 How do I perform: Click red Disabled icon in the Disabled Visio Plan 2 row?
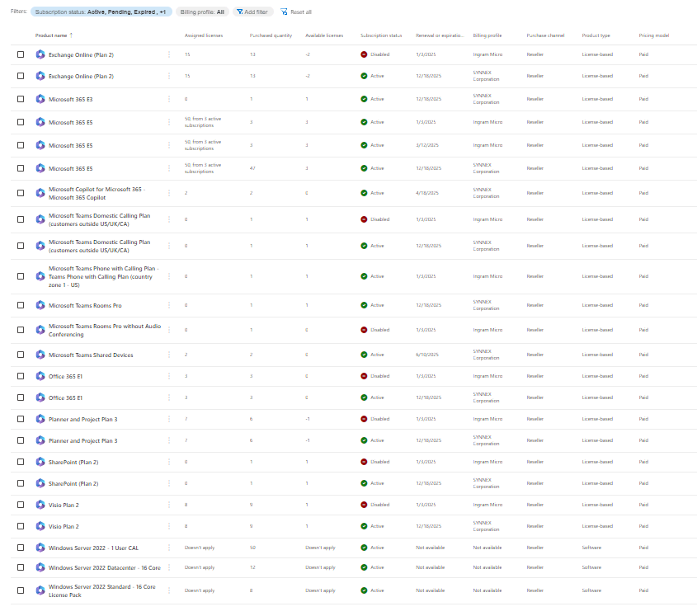coord(364,505)
